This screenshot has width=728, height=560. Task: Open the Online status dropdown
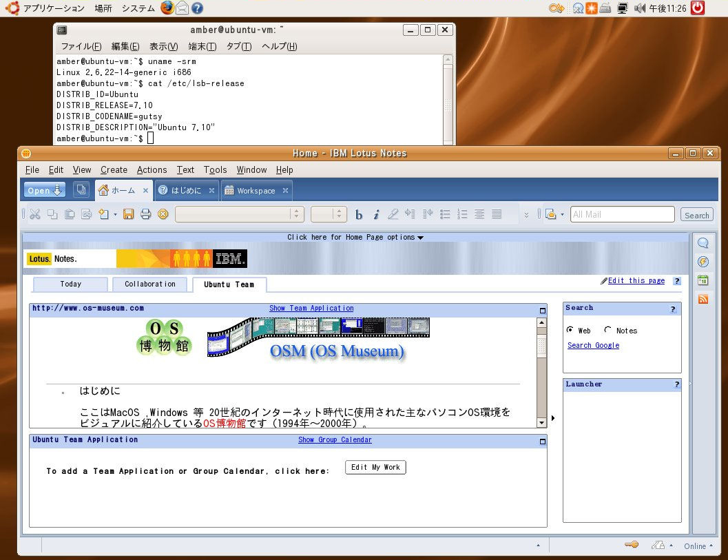pyautogui.click(x=698, y=546)
